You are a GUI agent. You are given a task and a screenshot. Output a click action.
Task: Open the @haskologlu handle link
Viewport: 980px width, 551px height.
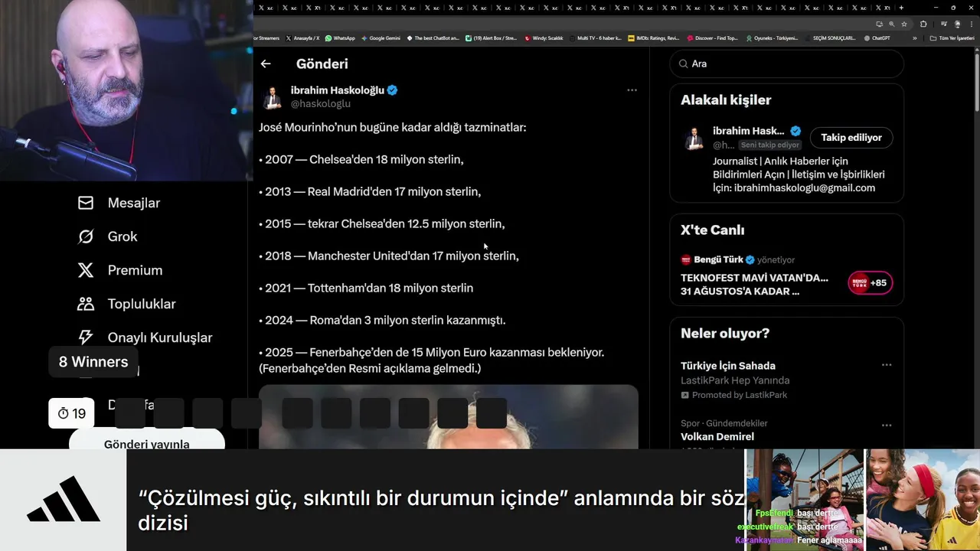tap(320, 103)
